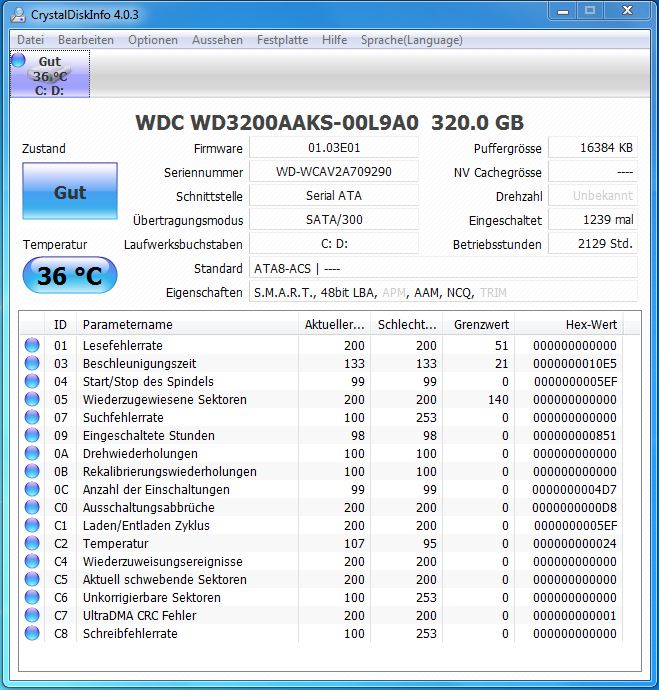This screenshot has height=690, width=659.
Task: Click the Grenzwert column header
Action: click(479, 325)
